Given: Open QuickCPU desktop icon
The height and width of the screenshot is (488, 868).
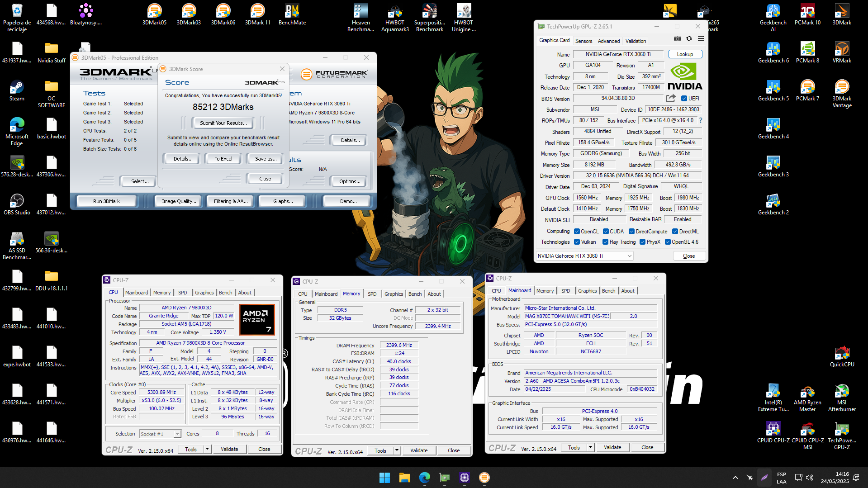Looking at the screenshot, I should pyautogui.click(x=842, y=356).
